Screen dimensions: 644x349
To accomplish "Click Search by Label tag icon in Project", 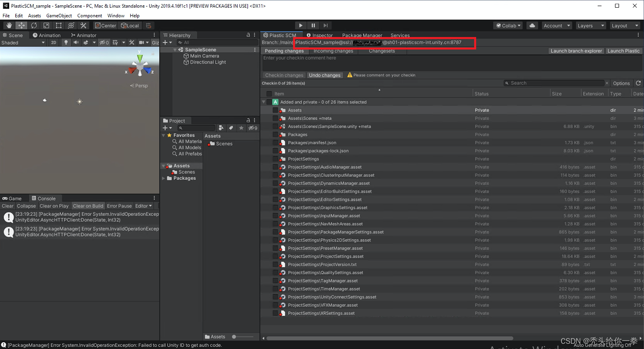I will [231, 128].
